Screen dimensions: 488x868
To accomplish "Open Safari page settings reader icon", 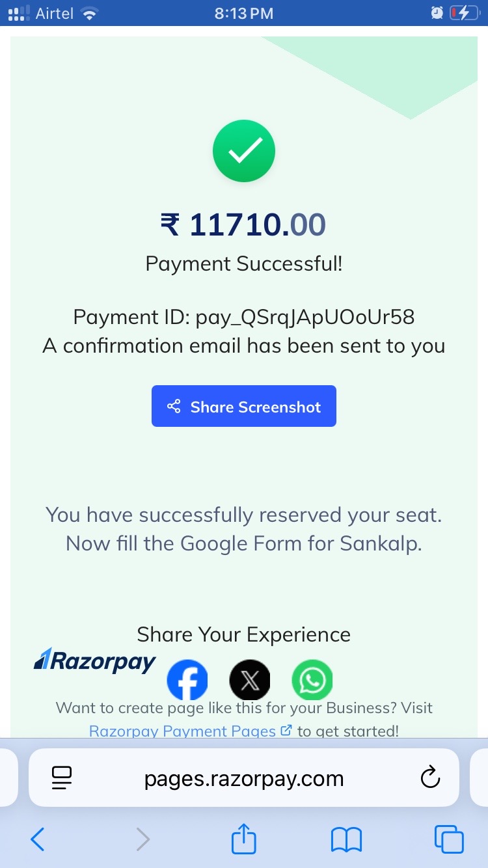I will [62, 778].
